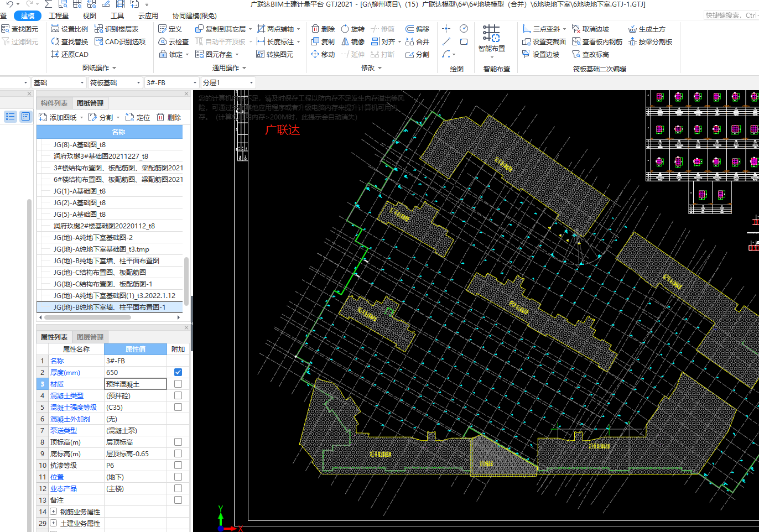Screen dimensions: 759x532
Task: Check the 混凝土类型 attach checkbox
Action: [178, 395]
